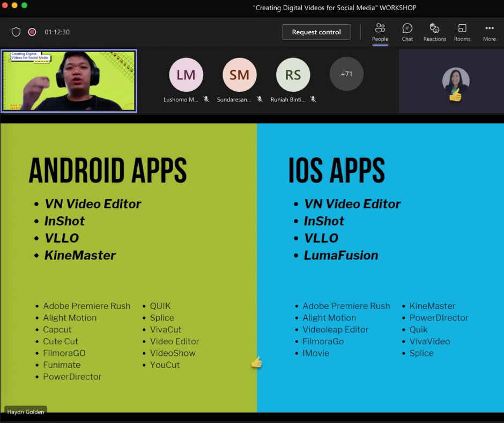This screenshot has width=504, height=423.
Task: Open the People participants panel
Action: [x=380, y=33]
